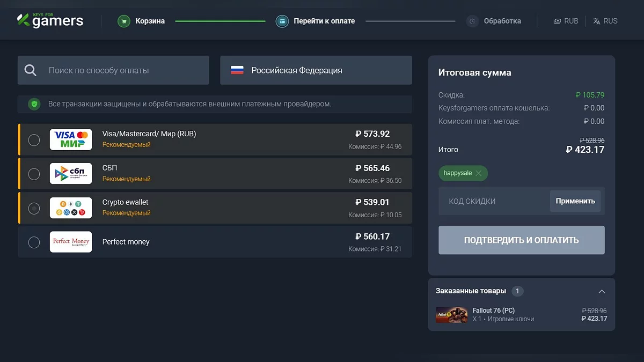Screen dimensions: 644x362
Task: Click the green cart step icon
Action: 124,21
